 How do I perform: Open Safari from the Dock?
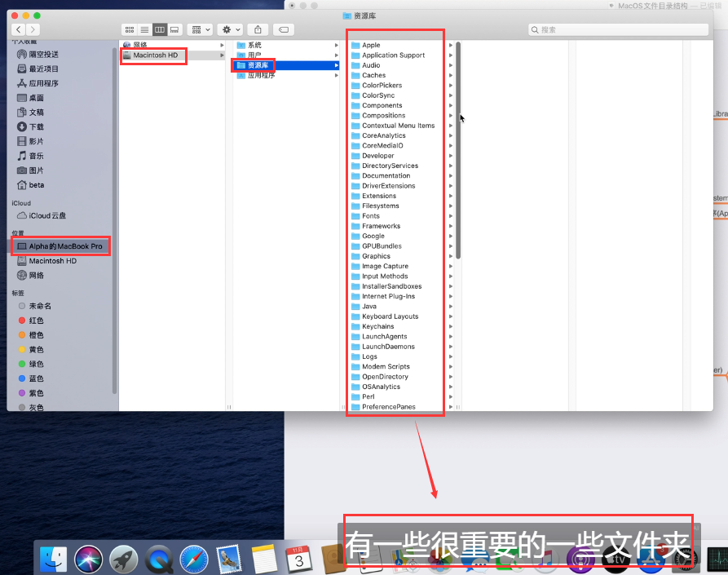pyautogui.click(x=194, y=559)
